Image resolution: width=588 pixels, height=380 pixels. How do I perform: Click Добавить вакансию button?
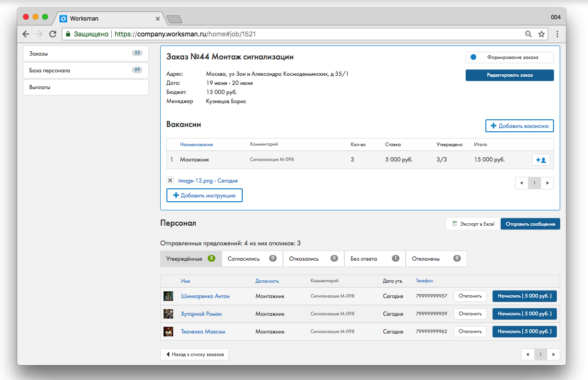pyautogui.click(x=519, y=126)
